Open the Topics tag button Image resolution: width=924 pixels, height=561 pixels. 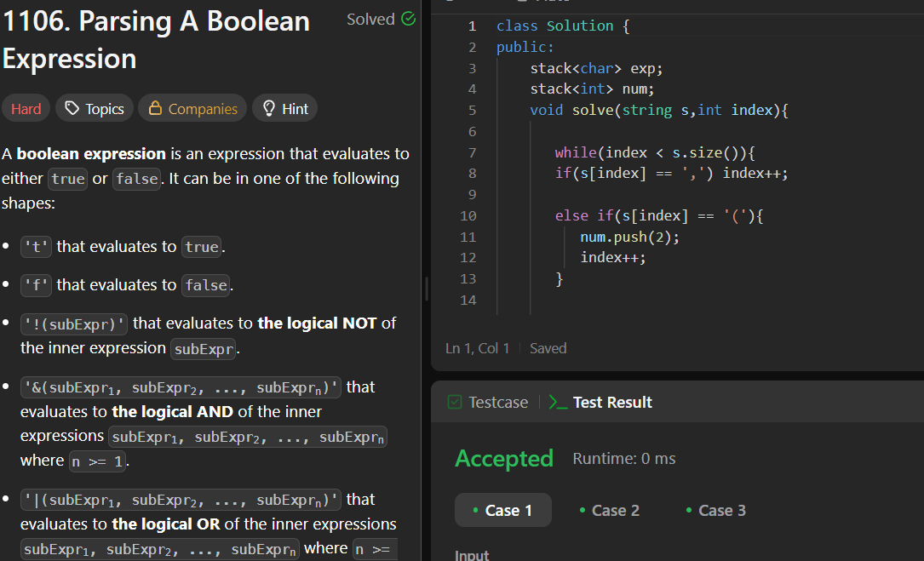coord(95,108)
